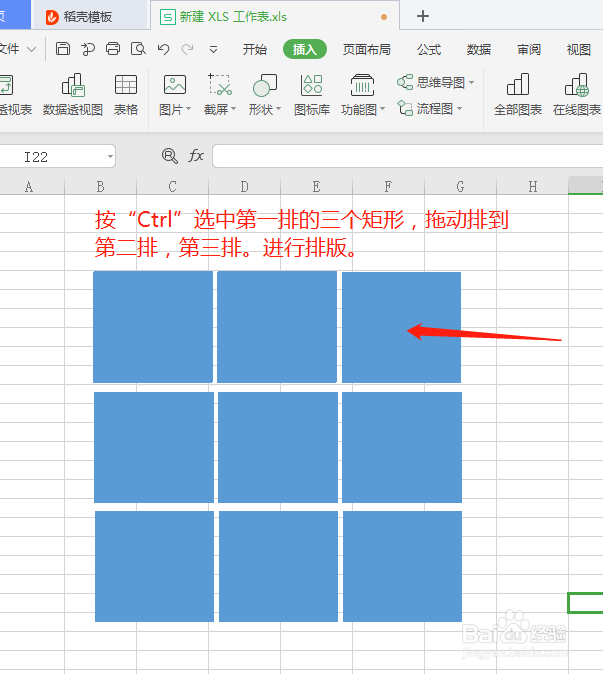Select the center blue rectangle
The image size is (603, 674).
(x=278, y=447)
